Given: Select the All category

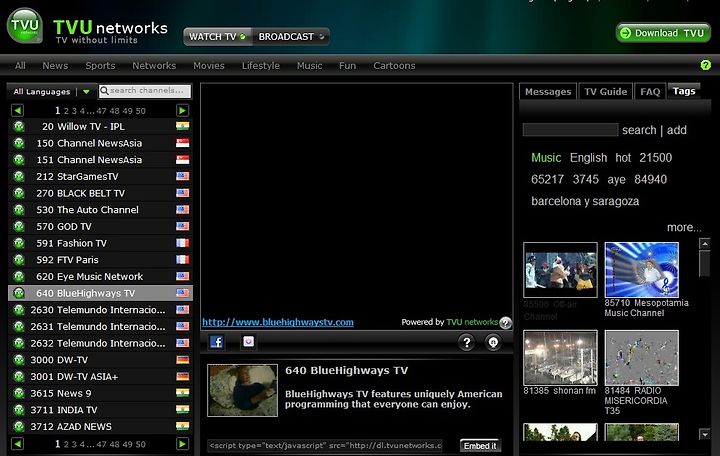Looking at the screenshot, I should tap(20, 66).
